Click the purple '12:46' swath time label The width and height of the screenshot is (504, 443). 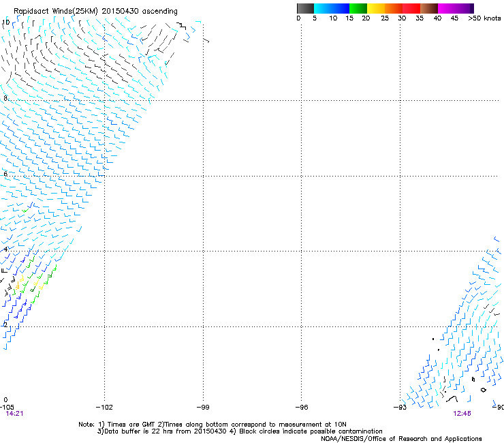point(462,414)
